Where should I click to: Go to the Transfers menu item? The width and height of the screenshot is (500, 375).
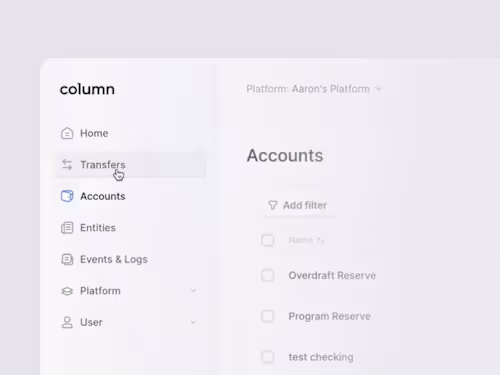point(131,165)
